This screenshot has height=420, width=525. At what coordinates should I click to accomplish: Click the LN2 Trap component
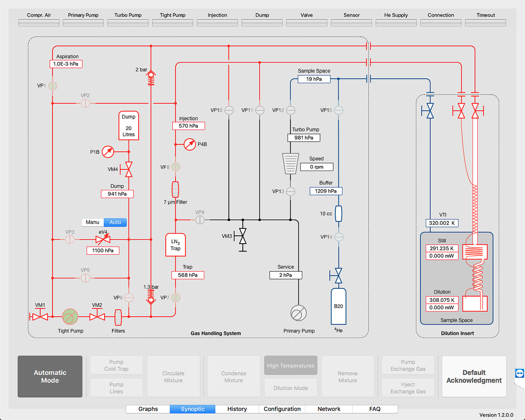(x=175, y=245)
